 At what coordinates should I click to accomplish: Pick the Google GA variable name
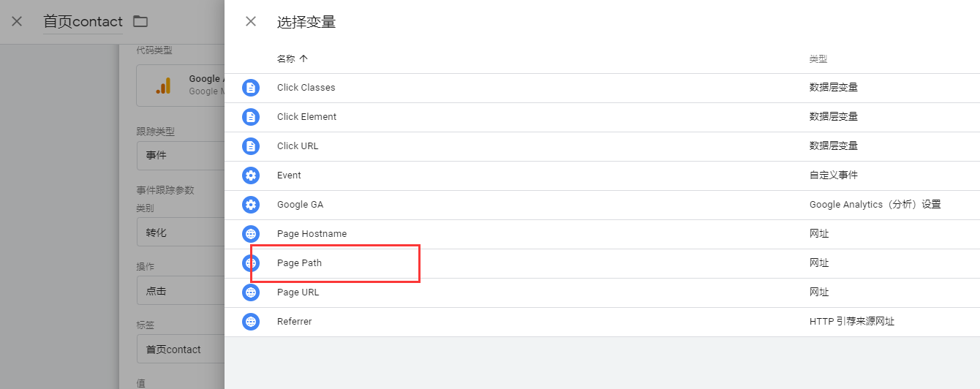coord(300,205)
